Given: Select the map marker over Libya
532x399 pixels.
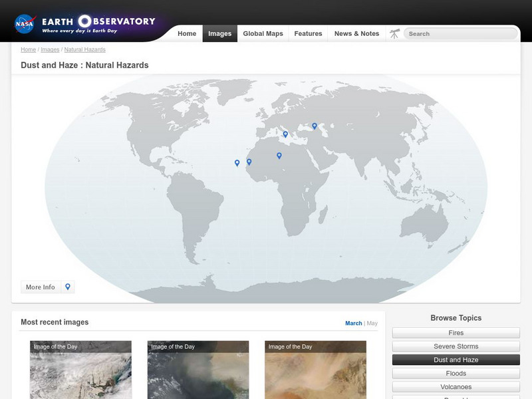Looking at the screenshot, I should click(279, 156).
